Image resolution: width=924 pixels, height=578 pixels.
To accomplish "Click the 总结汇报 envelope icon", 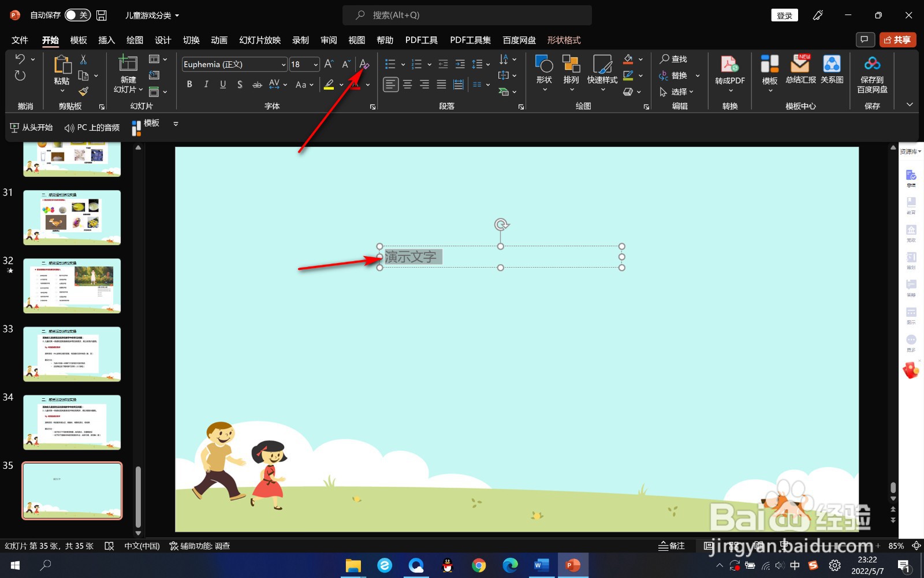I will pyautogui.click(x=800, y=64).
